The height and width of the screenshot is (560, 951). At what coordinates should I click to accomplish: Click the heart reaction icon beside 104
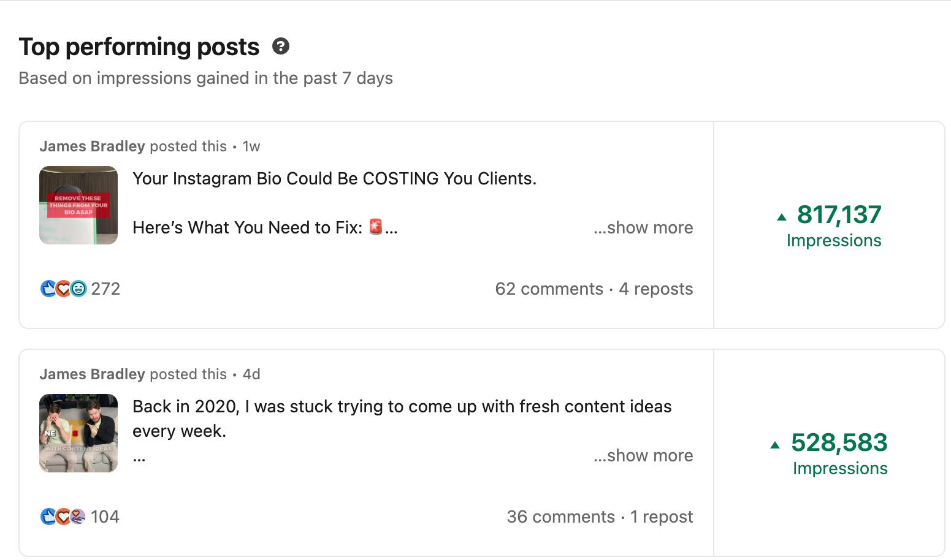coord(63,516)
